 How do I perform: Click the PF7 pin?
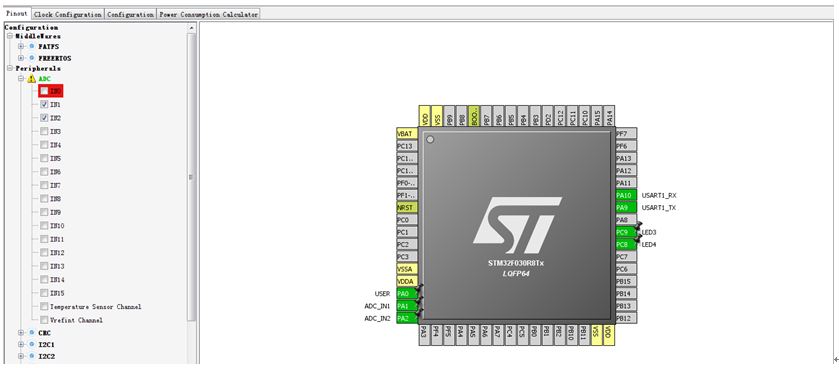click(x=626, y=134)
